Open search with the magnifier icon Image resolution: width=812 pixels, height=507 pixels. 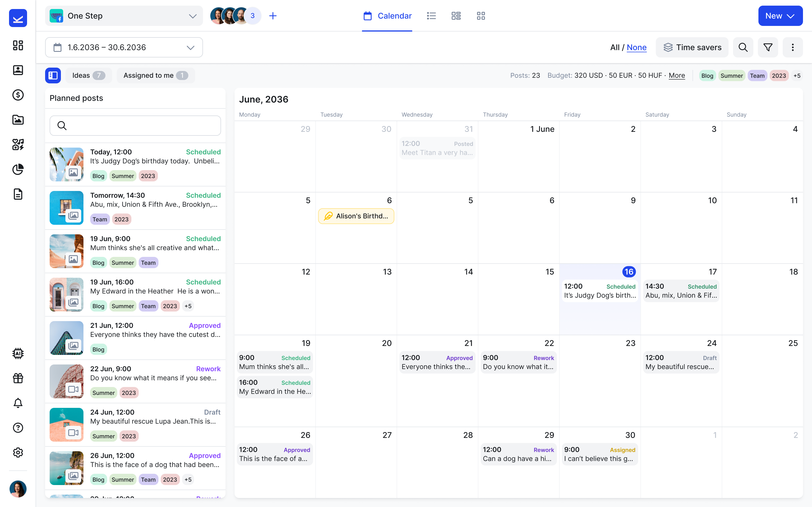743,47
